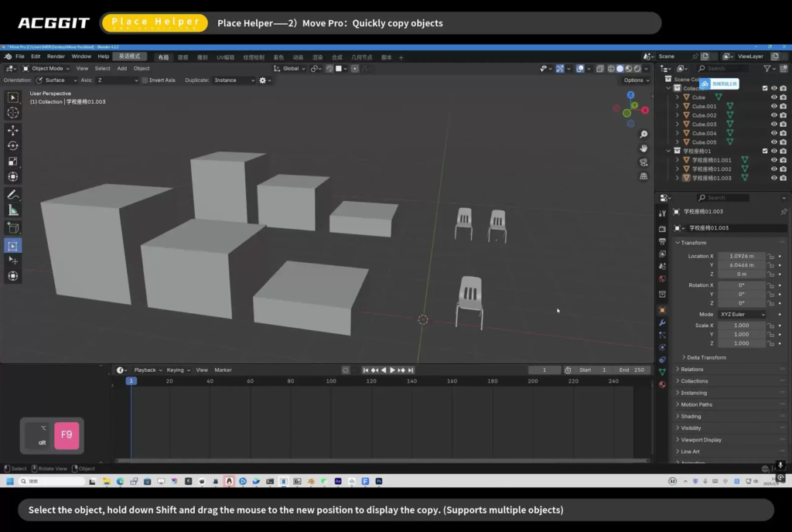Screen dimensions: 792x532
Task: Toggle camera view icon in viewport
Action: [x=643, y=162]
